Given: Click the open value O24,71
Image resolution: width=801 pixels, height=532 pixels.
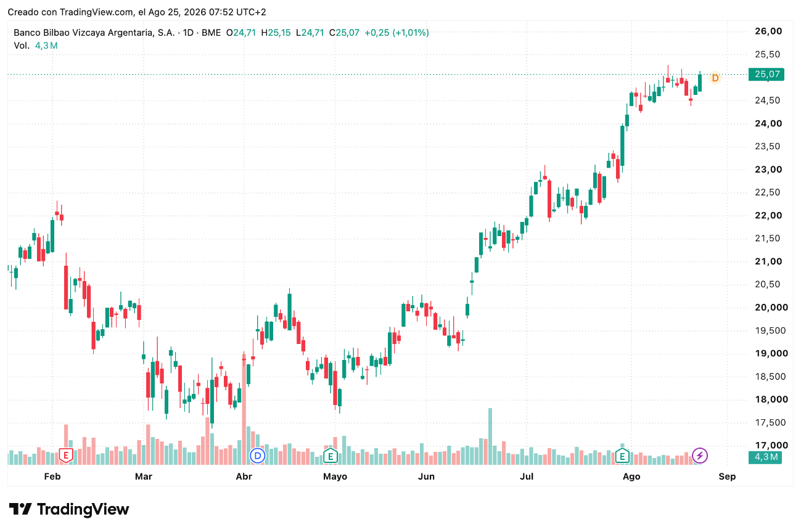Looking at the screenshot, I should click(x=241, y=33).
